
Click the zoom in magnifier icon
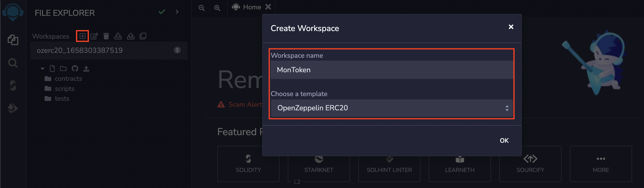[x=217, y=8]
